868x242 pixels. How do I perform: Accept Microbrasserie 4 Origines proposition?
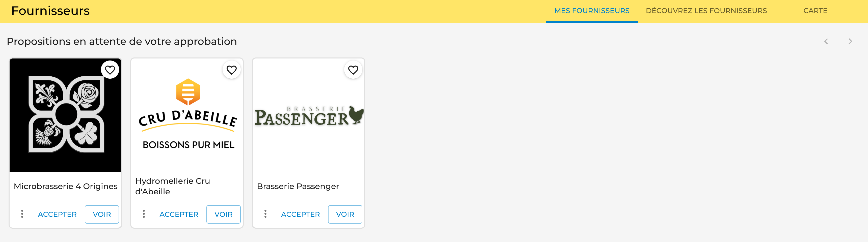[57, 215]
